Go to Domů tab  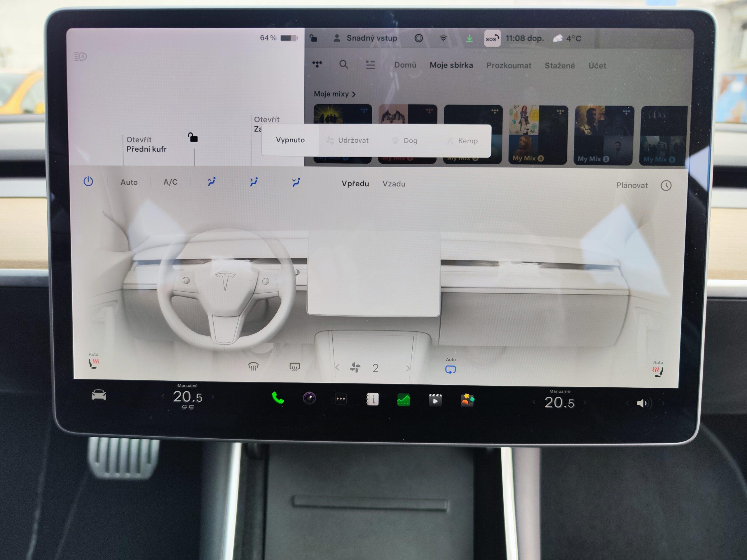405,65
